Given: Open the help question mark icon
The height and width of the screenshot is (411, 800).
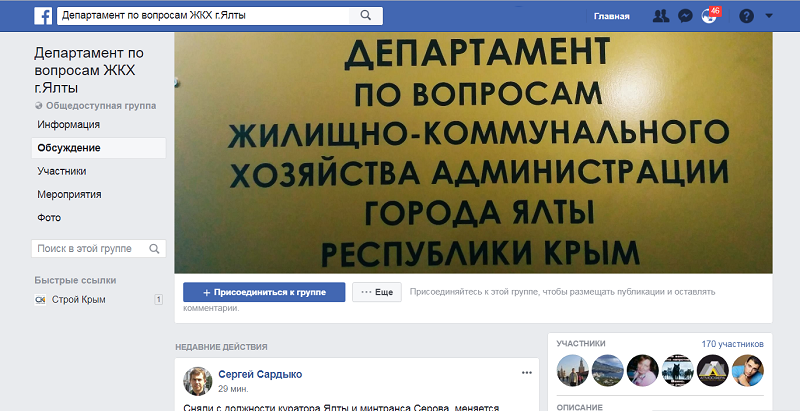Looking at the screenshot, I should pos(746,16).
